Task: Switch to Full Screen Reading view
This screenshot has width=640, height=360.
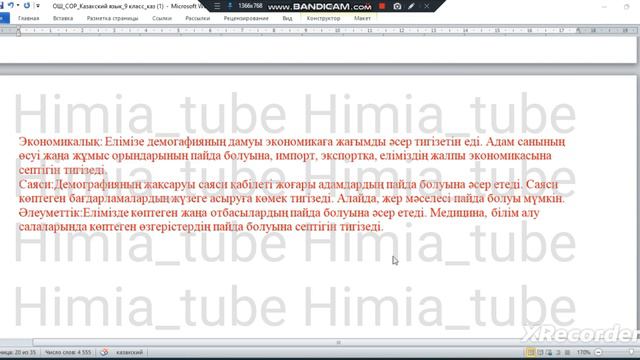Action: [x=540, y=352]
